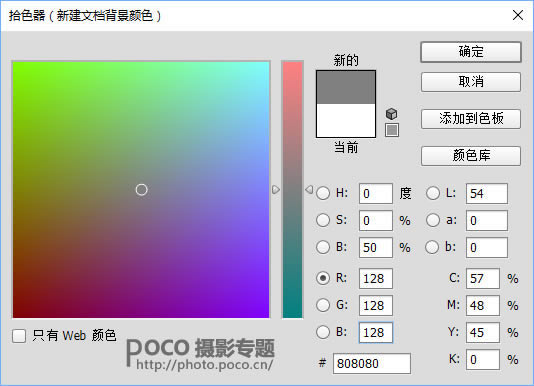534x386 pixels.
Task: Enable the Only Web Colors checkbox
Action: 19,336
